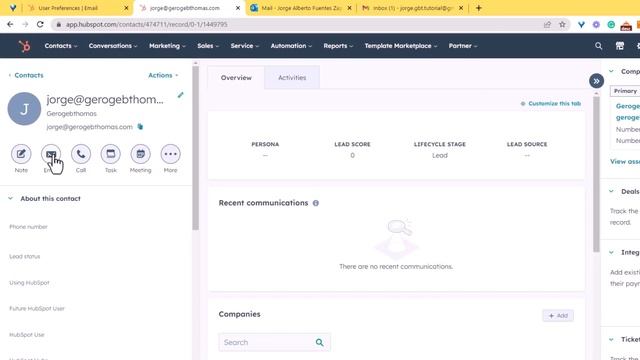Open the Reports navigation menu

point(338,46)
